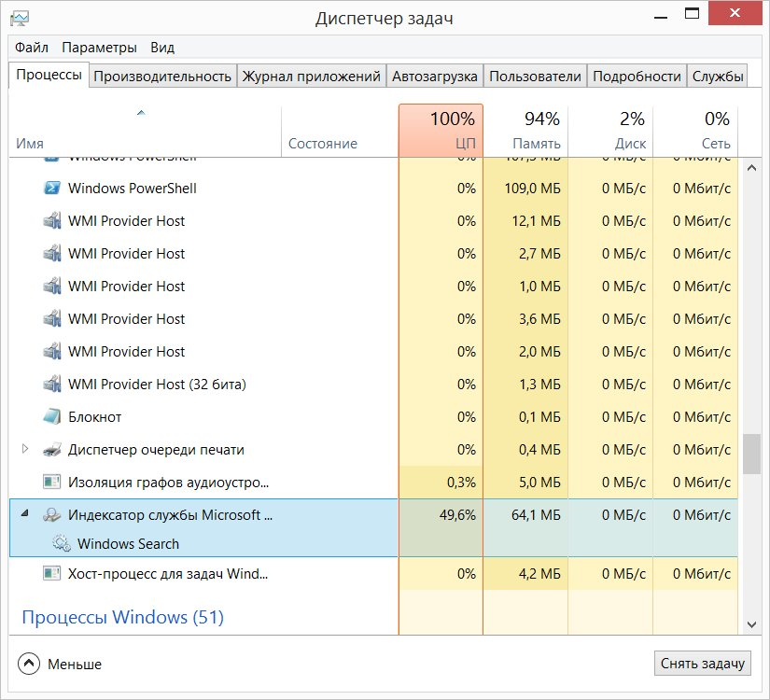Select Изоляция графов аудиоустро... row

(373, 482)
